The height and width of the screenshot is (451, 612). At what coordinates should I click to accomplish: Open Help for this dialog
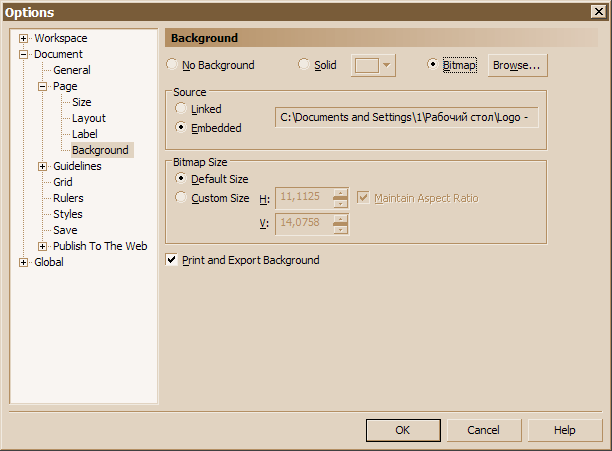point(565,430)
